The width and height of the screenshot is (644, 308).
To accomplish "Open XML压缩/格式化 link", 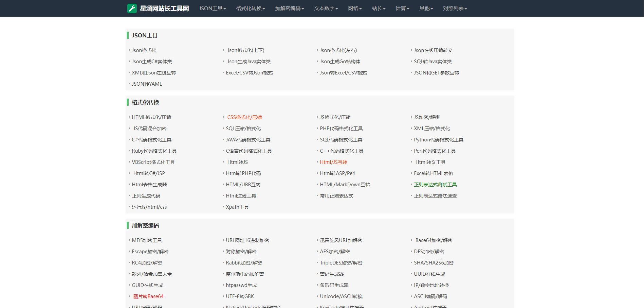I will point(432,129).
